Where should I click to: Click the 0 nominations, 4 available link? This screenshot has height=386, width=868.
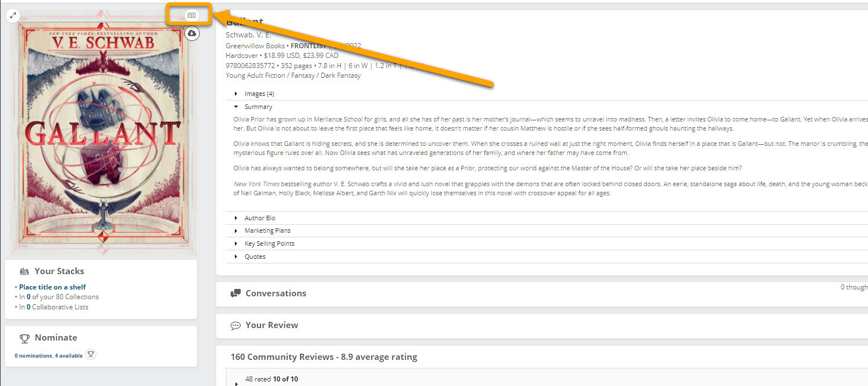tap(48, 356)
